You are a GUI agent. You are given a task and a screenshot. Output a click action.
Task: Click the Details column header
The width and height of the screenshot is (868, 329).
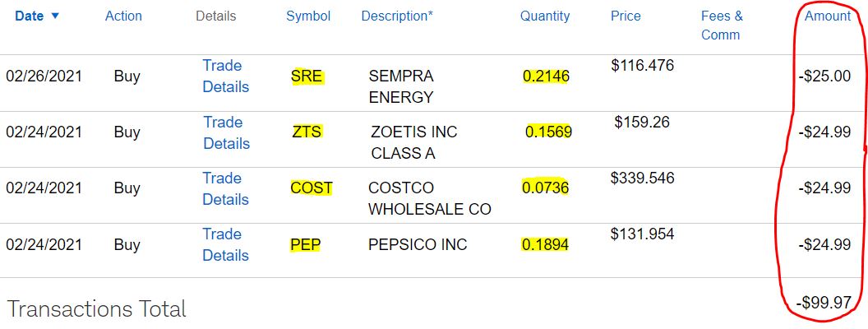pyautogui.click(x=216, y=16)
